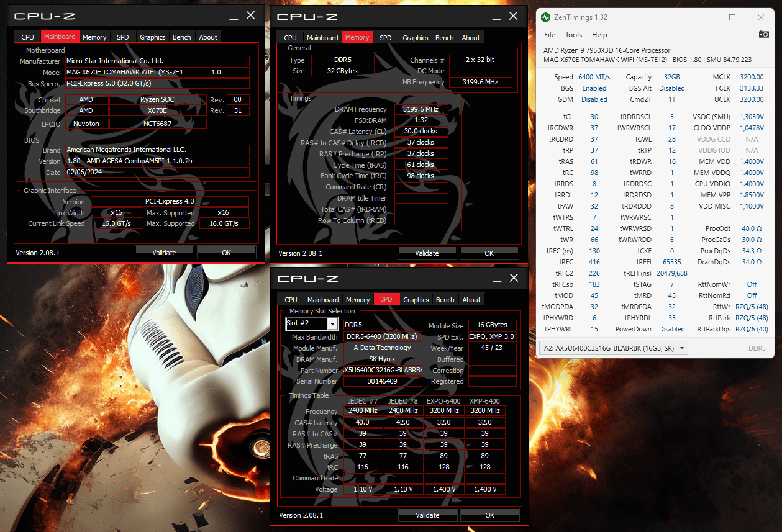Screen dimensions: 782x532
Task: Click the DRAM Manuf. value SK Hynix
Action: (383, 359)
